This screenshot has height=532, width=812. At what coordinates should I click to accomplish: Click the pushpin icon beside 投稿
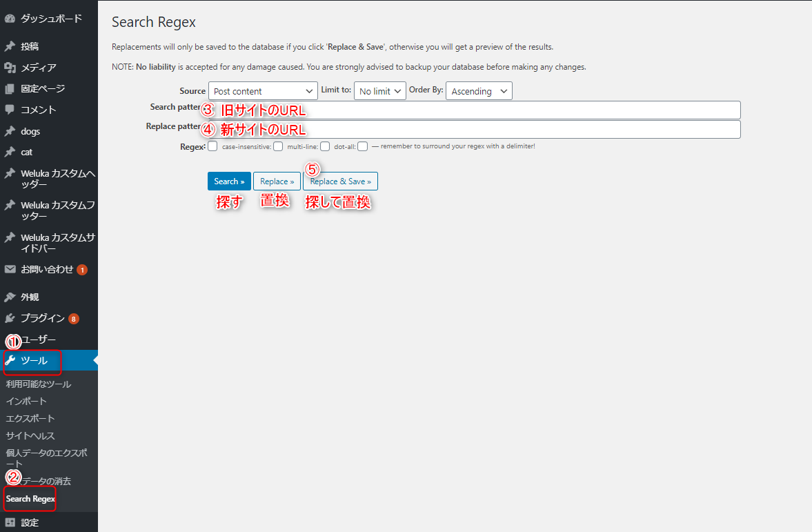pyautogui.click(x=10, y=46)
